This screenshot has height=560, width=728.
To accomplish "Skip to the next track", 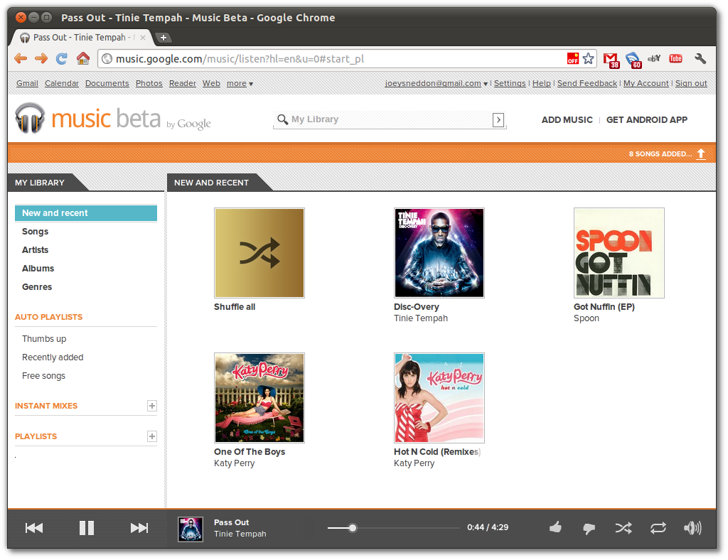I will (x=139, y=528).
